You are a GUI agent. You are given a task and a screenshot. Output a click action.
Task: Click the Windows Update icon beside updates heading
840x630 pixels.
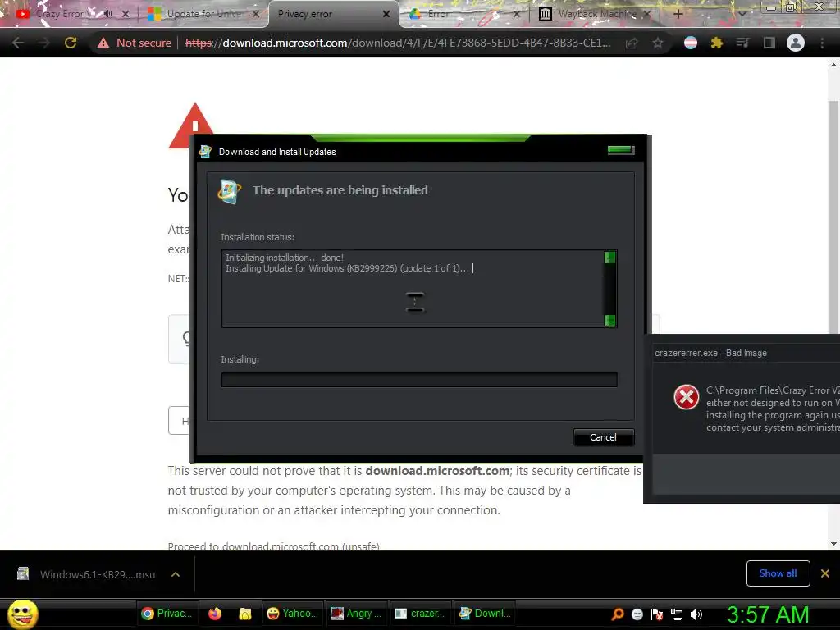tap(230, 192)
